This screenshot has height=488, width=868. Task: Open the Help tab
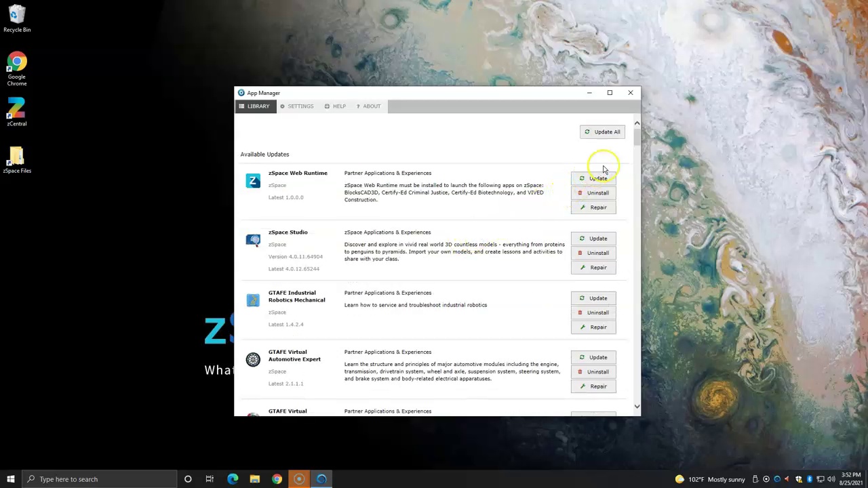pyautogui.click(x=335, y=106)
